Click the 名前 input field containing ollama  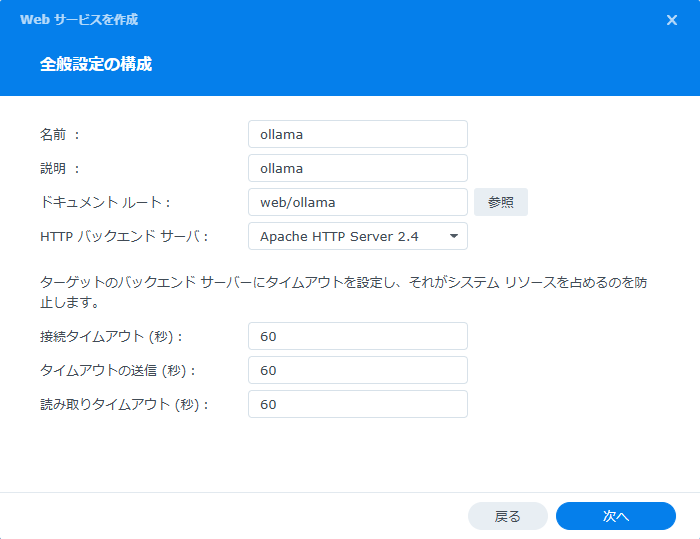click(358, 134)
